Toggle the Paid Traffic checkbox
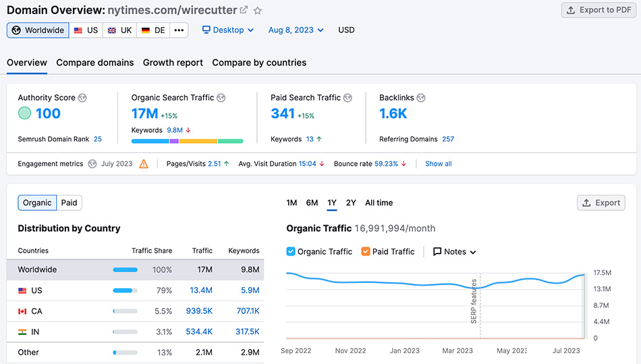 (x=366, y=251)
